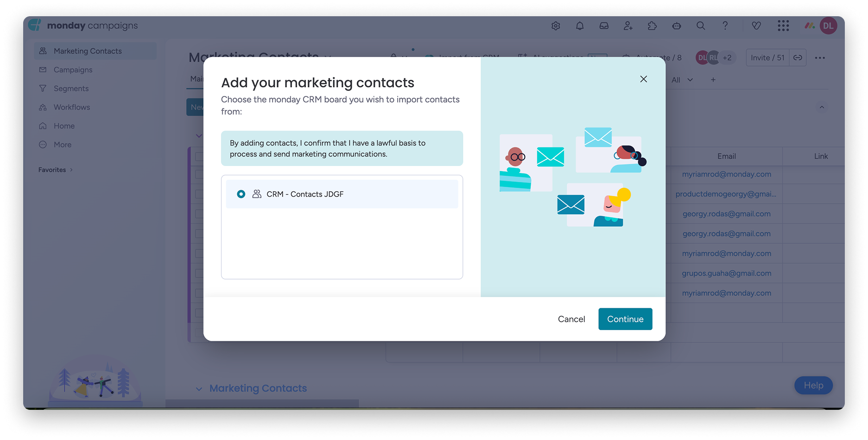Click the monday campaigns logo
The height and width of the screenshot is (440, 868).
point(84,26)
